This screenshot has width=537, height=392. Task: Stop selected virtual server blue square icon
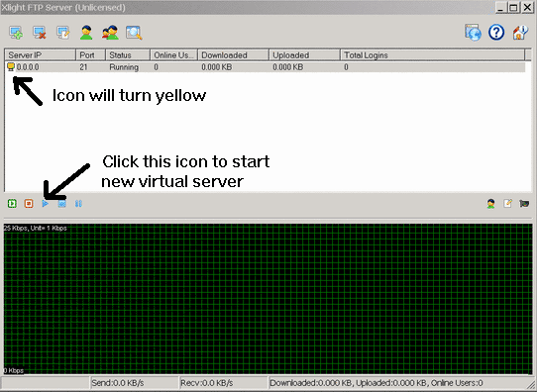point(62,204)
